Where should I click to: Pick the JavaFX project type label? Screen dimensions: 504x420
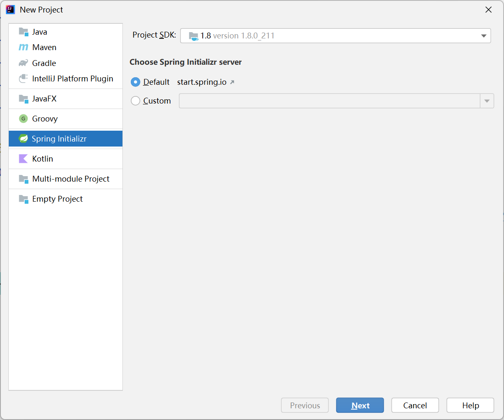pyautogui.click(x=44, y=99)
